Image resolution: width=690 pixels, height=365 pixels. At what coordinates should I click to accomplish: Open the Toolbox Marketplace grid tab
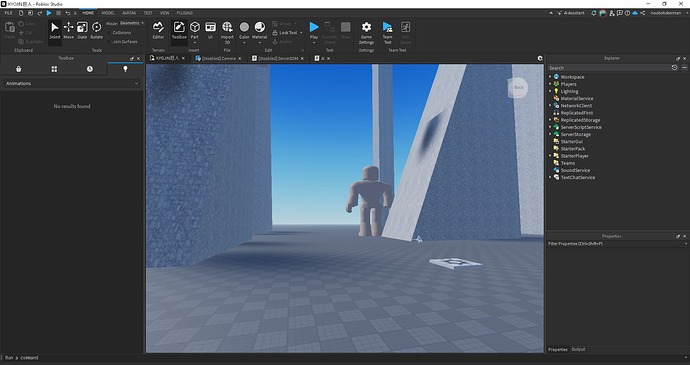coord(54,69)
